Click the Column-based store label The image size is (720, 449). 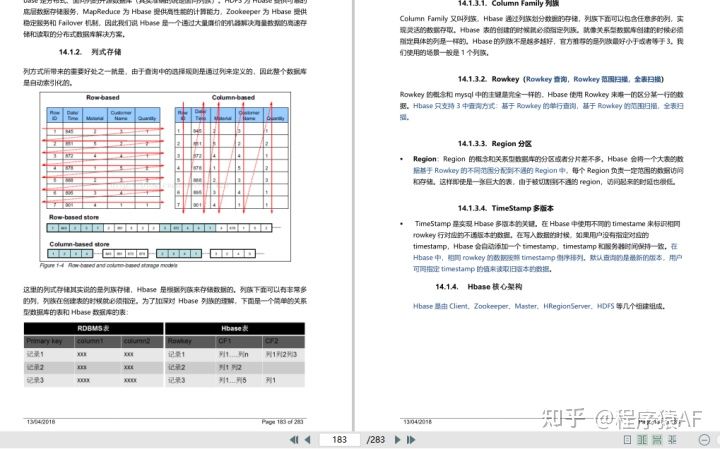79,244
